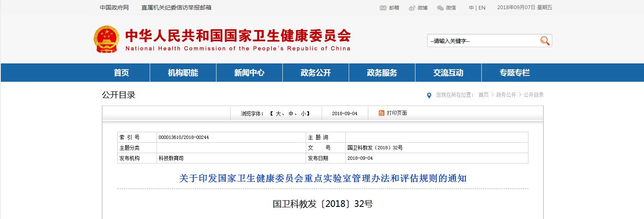Image resolution: width=644 pixels, height=219 pixels.
Task: Open 政务服务 in the navigation bar
Action: click(x=382, y=73)
